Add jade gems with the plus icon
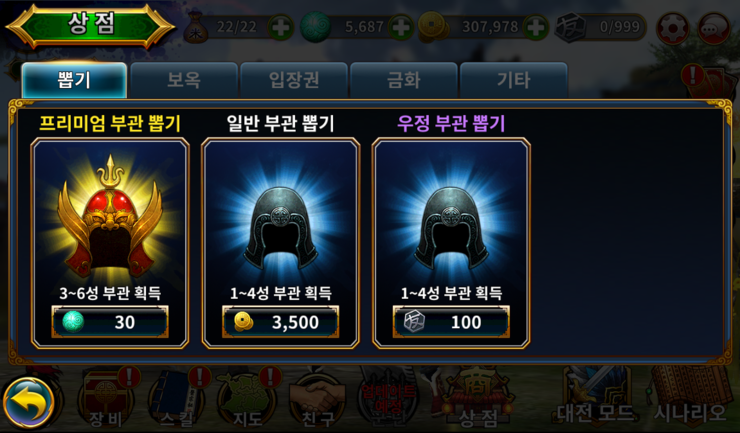Viewport: 740px width, 433px height. pos(401,27)
